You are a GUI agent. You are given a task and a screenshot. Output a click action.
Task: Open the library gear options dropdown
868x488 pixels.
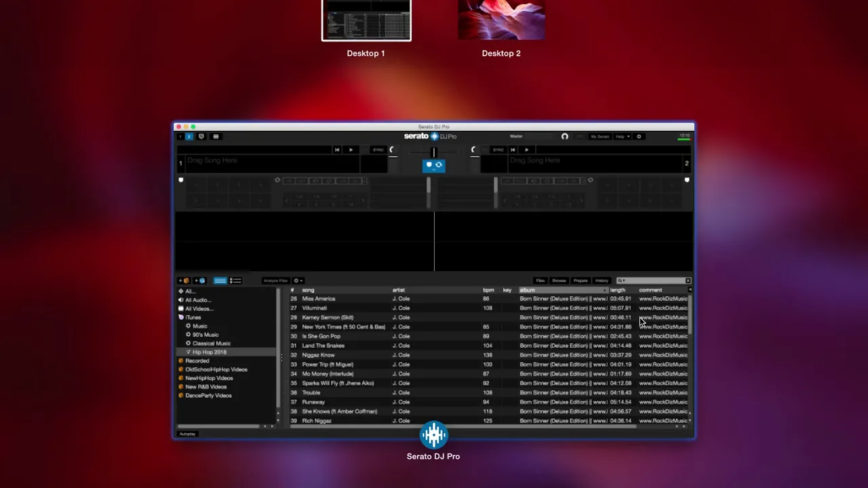point(298,281)
